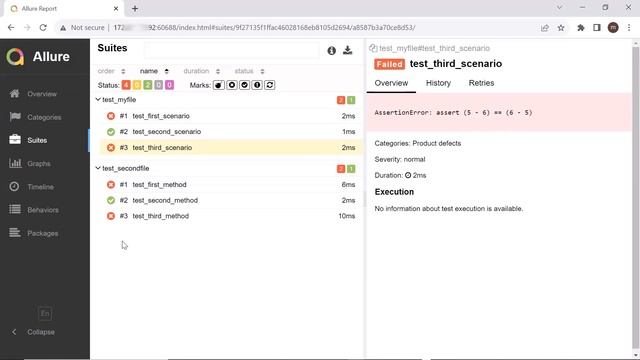The width and height of the screenshot is (640, 360).
Task: Collapse the test_secondfile suite
Action: coord(98,168)
